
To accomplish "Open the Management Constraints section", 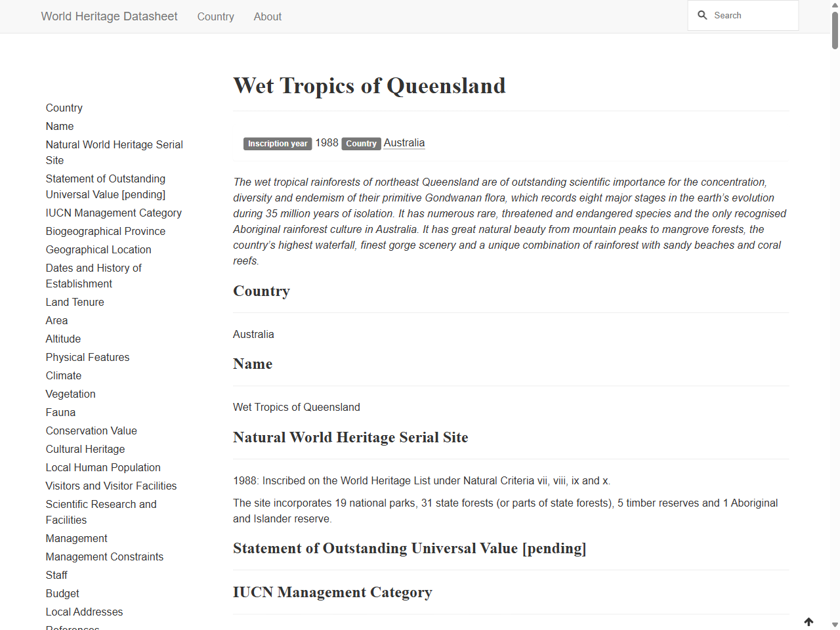I will click(x=104, y=556).
